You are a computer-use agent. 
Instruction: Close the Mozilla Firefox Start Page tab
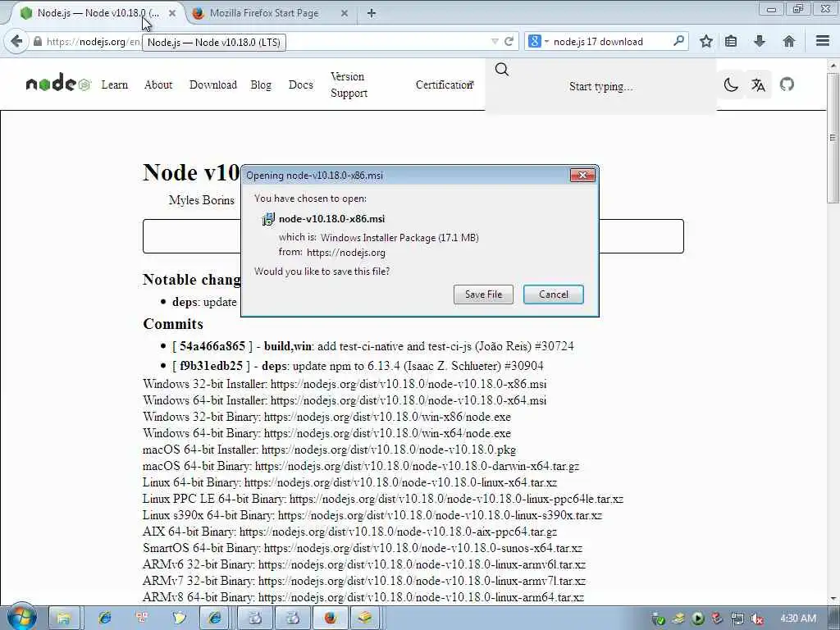click(345, 13)
